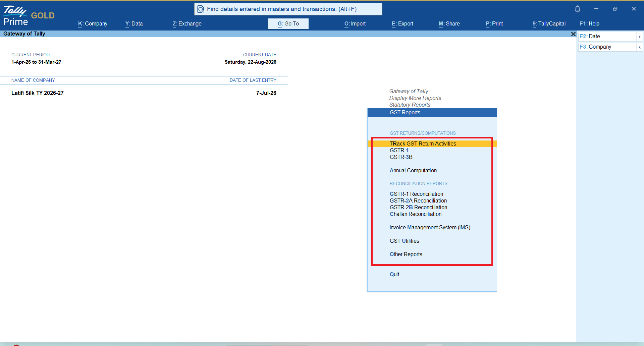This screenshot has height=346, width=644.
Task: Click the search icon in the find bar
Action: 201,9
